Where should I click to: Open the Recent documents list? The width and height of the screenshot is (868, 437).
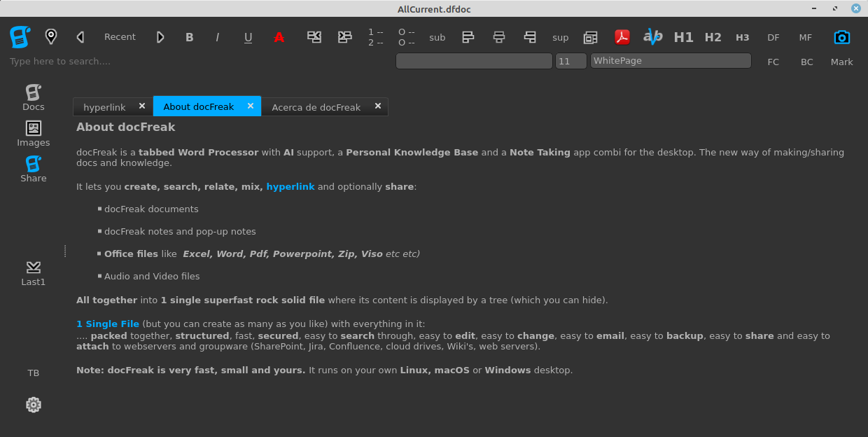click(120, 37)
